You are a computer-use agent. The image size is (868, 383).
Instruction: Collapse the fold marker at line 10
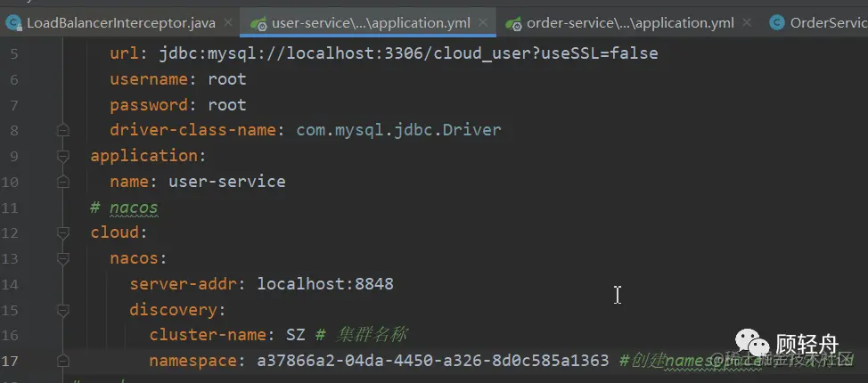[63, 182]
